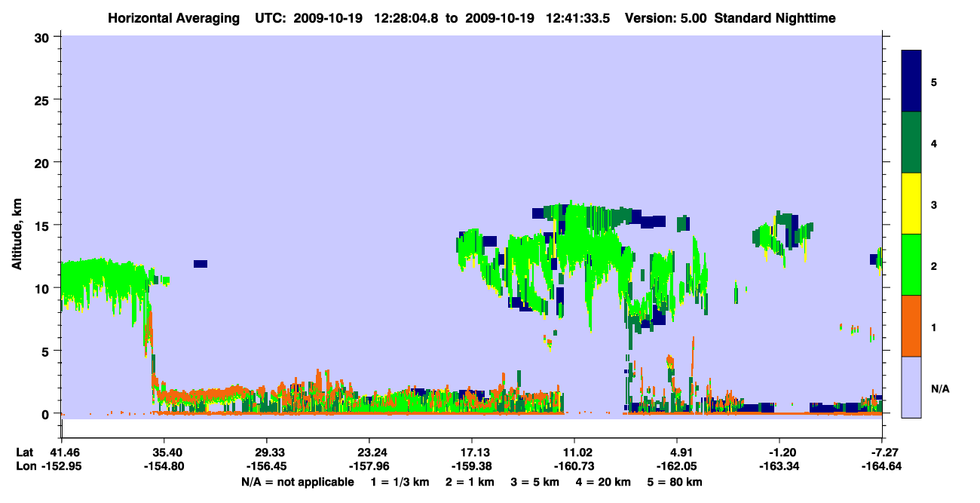Click the 'Lon' row label
The image size is (980, 503).
pos(26,467)
